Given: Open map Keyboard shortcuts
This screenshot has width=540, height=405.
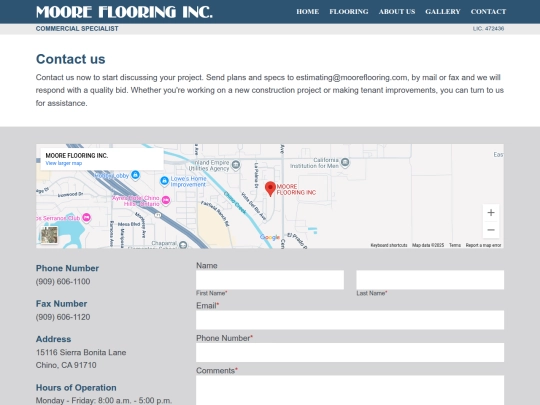Looking at the screenshot, I should (x=389, y=245).
